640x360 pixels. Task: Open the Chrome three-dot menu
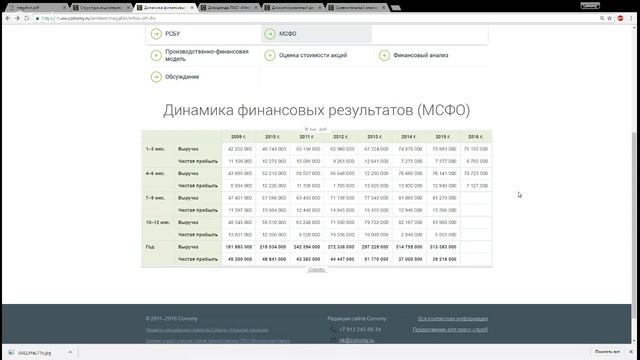coord(631,18)
